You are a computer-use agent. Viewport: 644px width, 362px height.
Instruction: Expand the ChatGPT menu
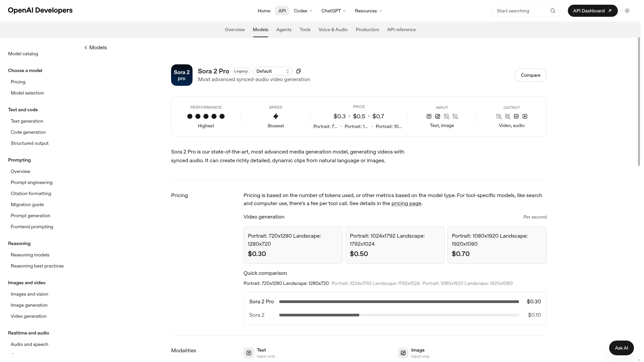click(x=334, y=11)
